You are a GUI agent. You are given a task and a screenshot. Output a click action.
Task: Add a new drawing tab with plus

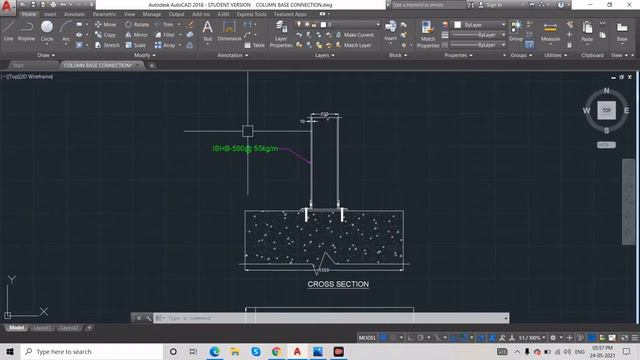[x=151, y=65]
